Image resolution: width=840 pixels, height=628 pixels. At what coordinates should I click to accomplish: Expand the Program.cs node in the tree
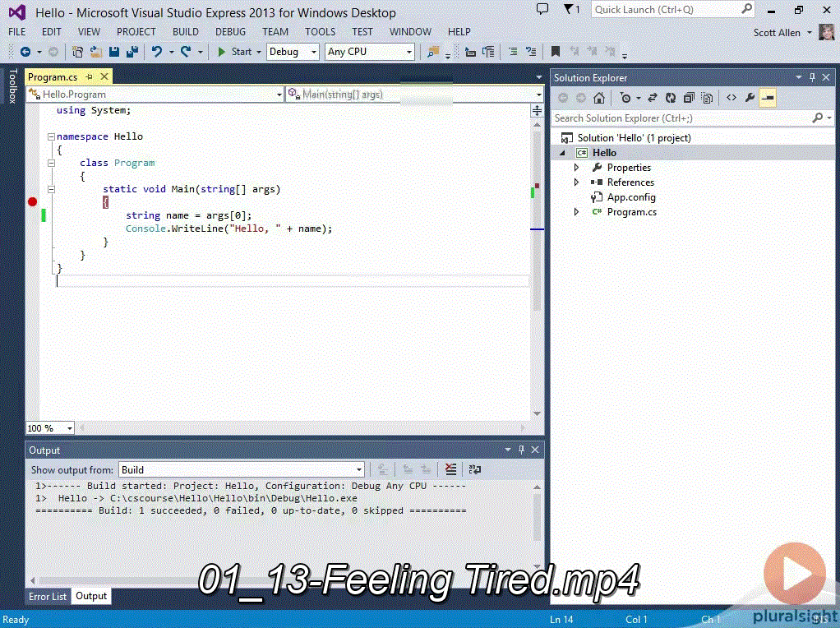[576, 212]
